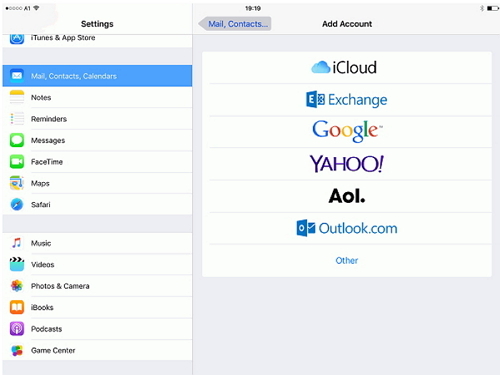Go back to Mail, Contacts settings
The height and width of the screenshot is (375, 500).
click(235, 24)
